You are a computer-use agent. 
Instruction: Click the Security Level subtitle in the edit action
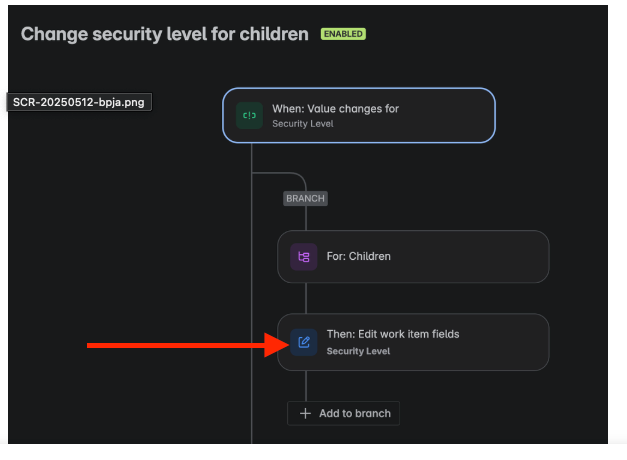(x=358, y=351)
